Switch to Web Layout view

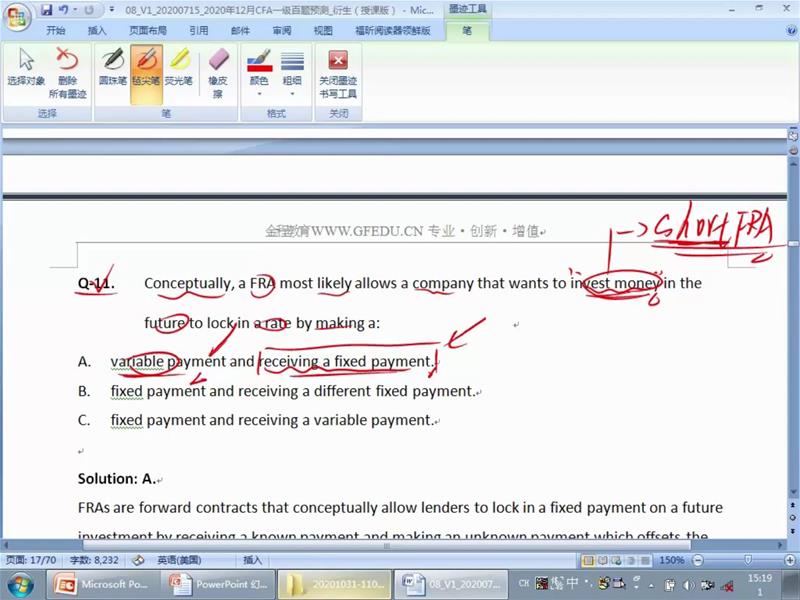(616, 561)
